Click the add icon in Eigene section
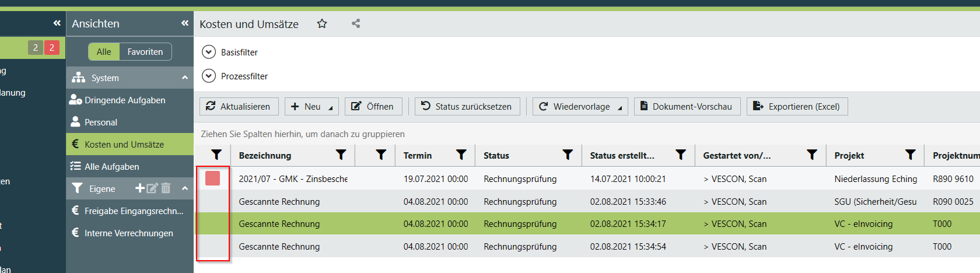The width and height of the screenshot is (980, 273). pos(140,188)
